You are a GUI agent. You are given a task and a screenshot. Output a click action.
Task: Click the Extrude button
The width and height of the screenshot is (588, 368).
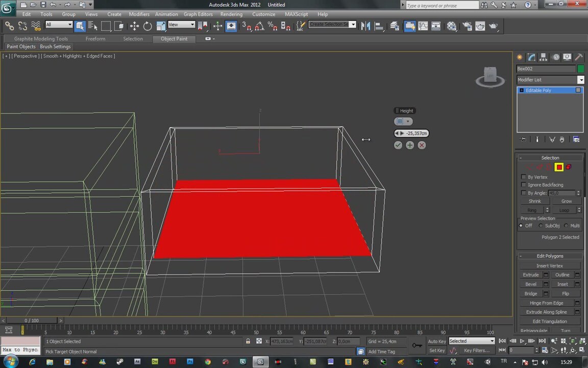pos(531,275)
